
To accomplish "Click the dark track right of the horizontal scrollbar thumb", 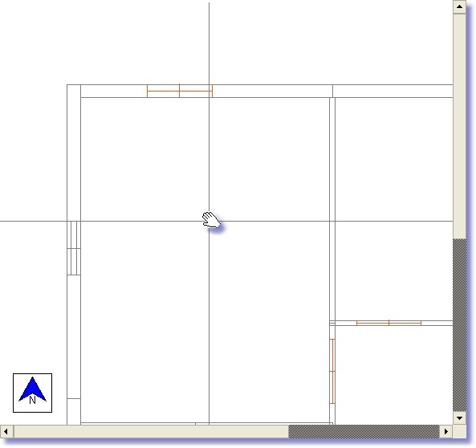I will tap(364, 431).
